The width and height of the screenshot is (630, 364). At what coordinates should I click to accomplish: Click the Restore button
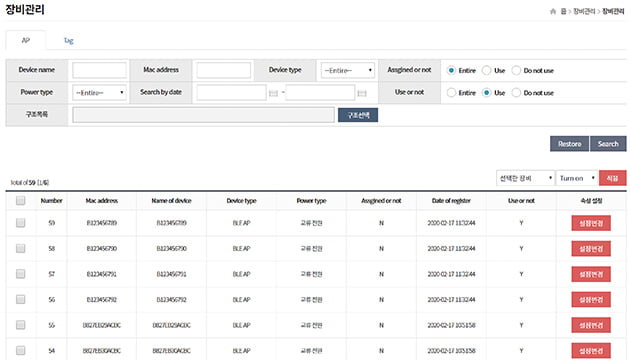(569, 144)
